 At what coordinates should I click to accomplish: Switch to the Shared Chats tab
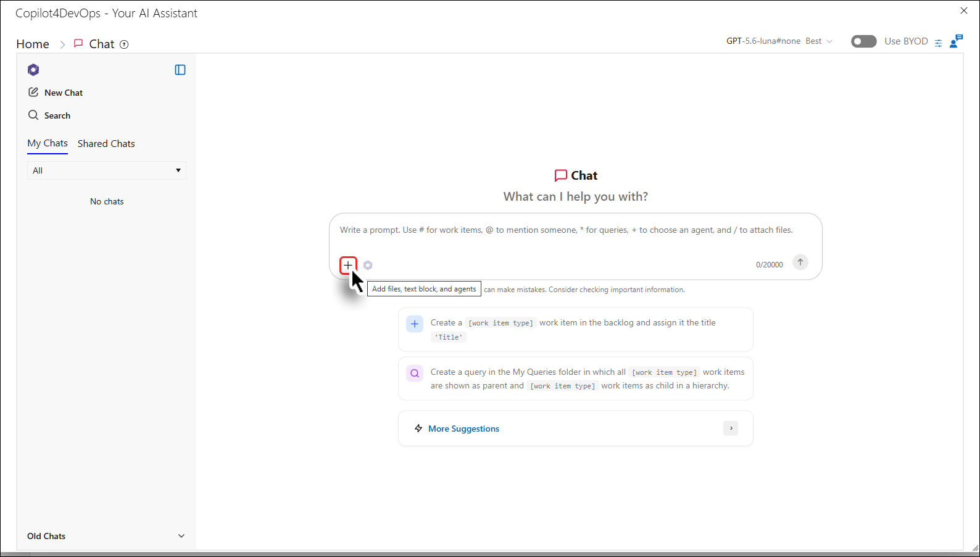tap(106, 144)
